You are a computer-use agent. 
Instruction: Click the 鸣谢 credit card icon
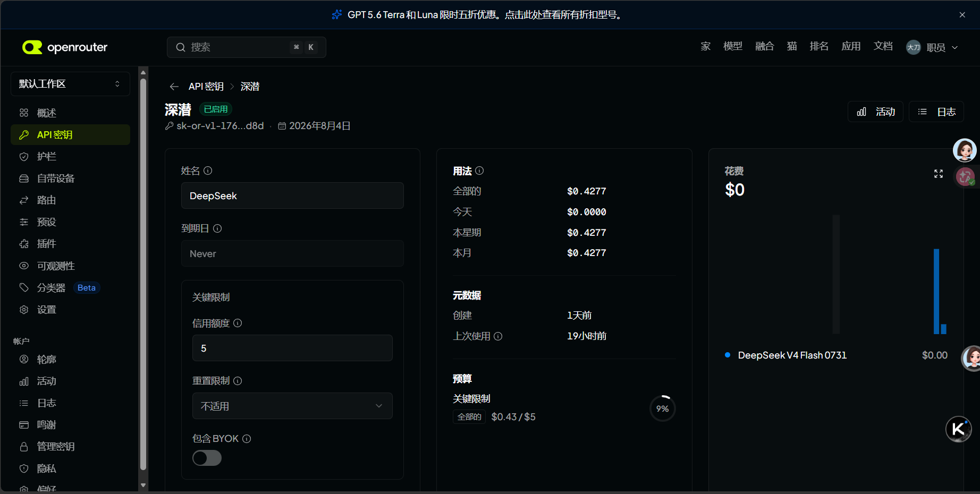24,425
